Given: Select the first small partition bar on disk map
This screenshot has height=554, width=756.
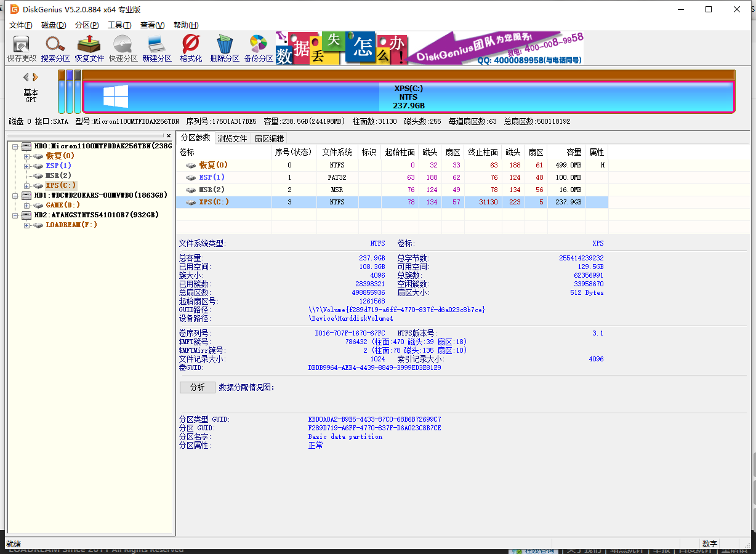Looking at the screenshot, I should pos(62,92).
